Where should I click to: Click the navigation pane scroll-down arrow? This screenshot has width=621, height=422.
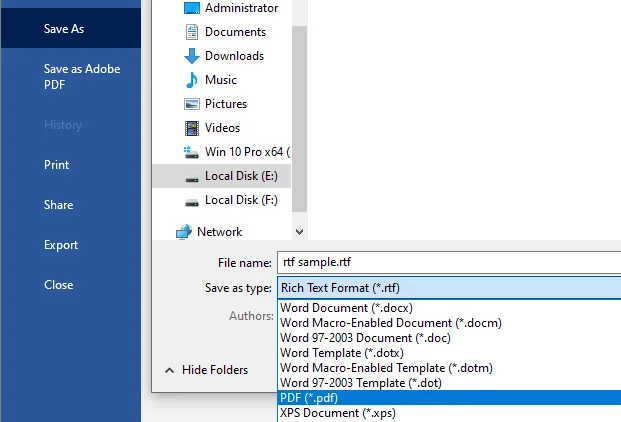tap(300, 232)
